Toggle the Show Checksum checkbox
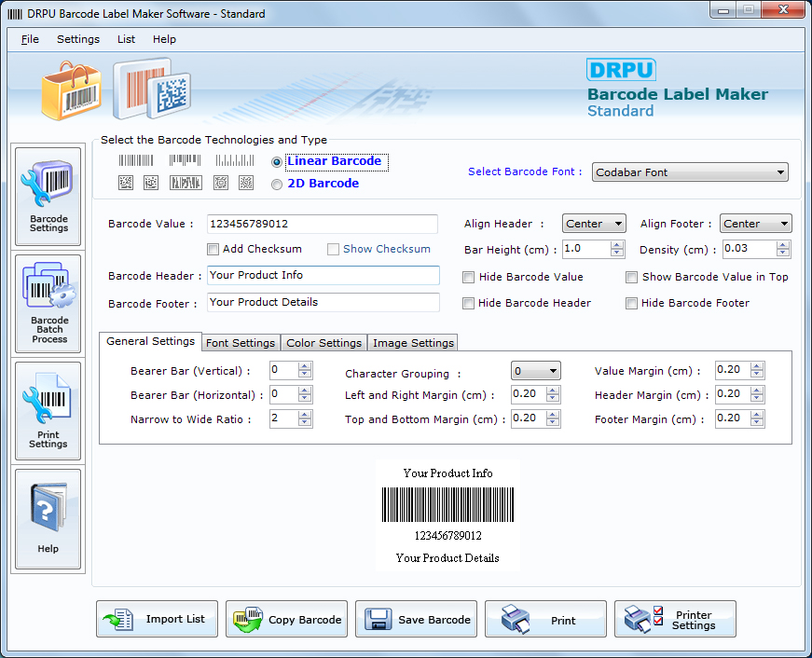 click(333, 250)
